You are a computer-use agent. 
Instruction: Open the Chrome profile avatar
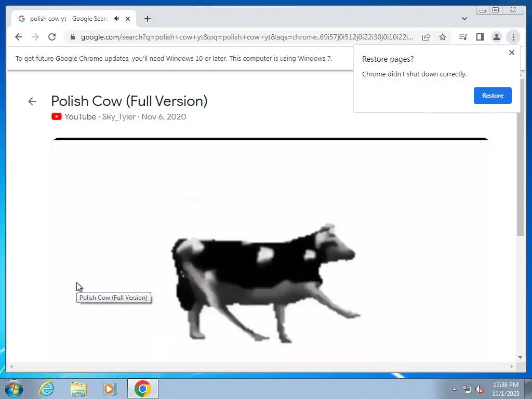(496, 37)
